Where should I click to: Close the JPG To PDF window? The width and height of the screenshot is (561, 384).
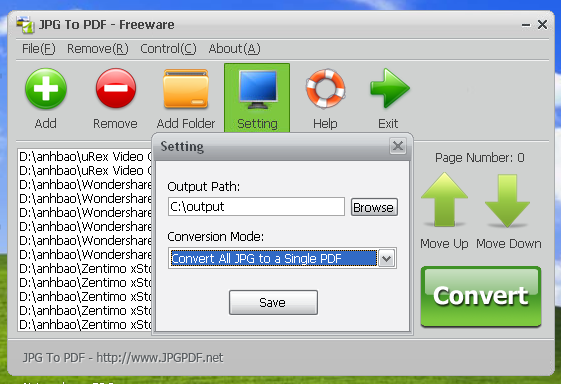pos(542,25)
